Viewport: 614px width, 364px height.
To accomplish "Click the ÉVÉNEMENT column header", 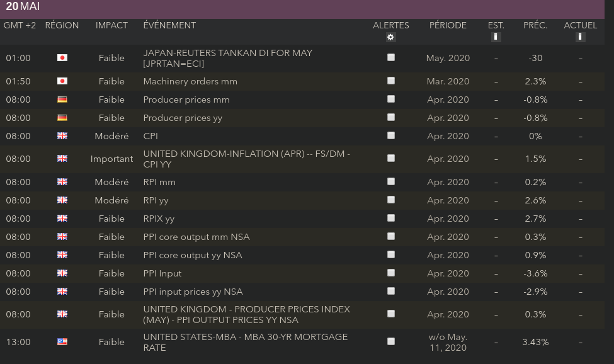I will 169,26.
